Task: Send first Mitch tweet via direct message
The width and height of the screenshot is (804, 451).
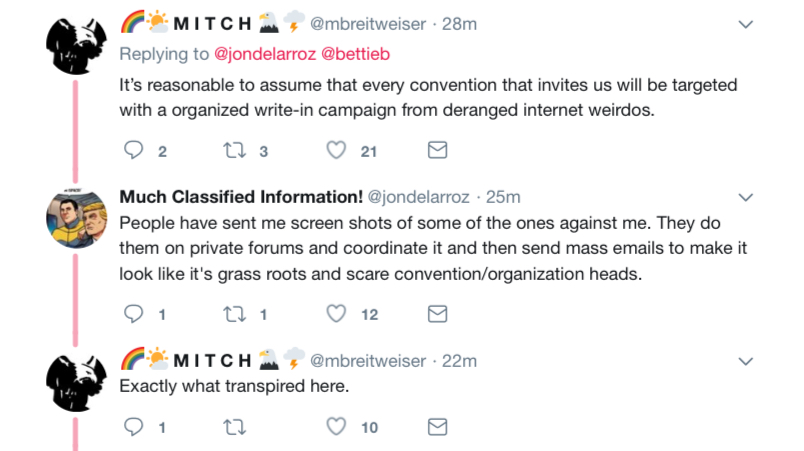Action: 437,150
